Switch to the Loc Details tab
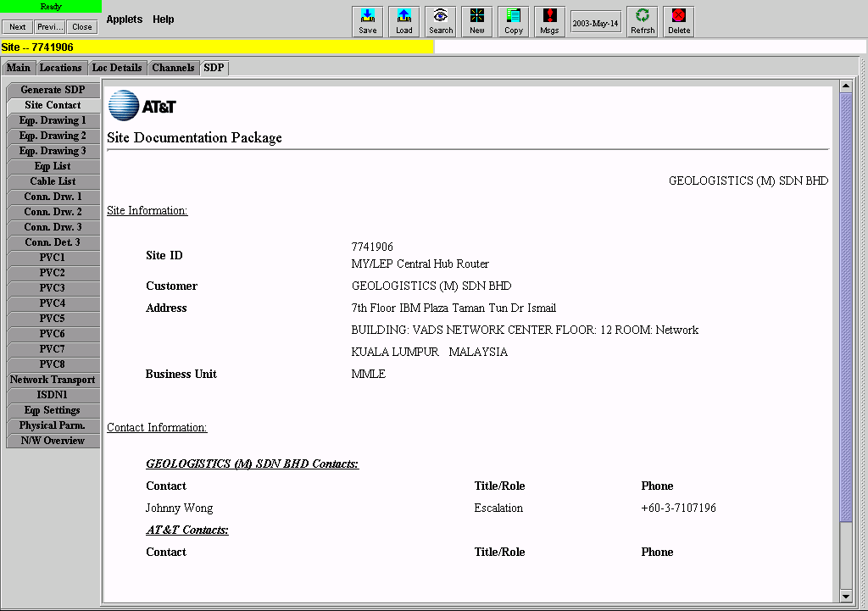 117,68
